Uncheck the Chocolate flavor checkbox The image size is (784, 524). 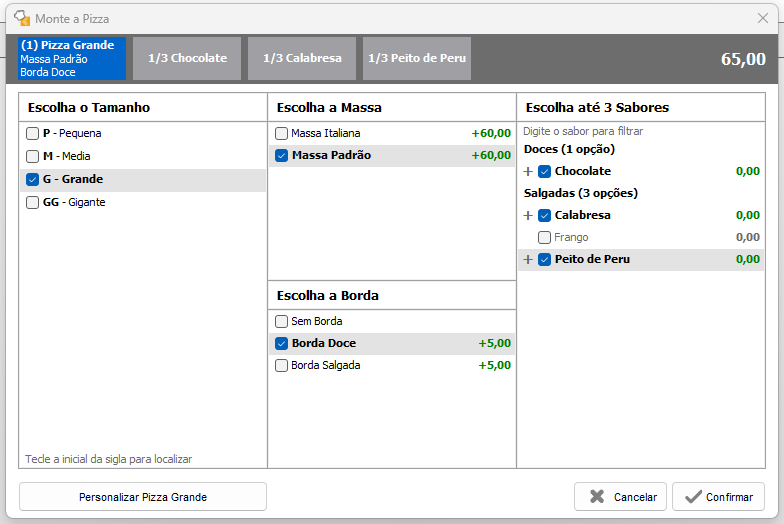click(x=545, y=172)
